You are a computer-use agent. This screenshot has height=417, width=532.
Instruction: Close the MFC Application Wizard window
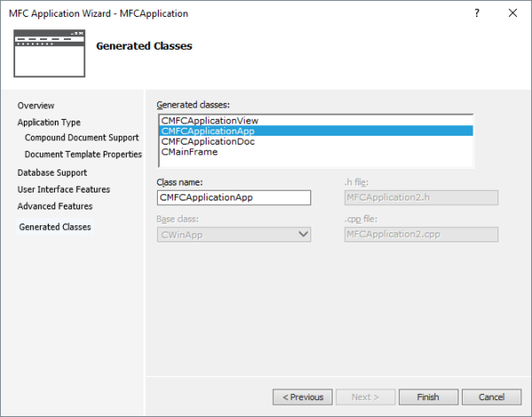pyautogui.click(x=512, y=13)
